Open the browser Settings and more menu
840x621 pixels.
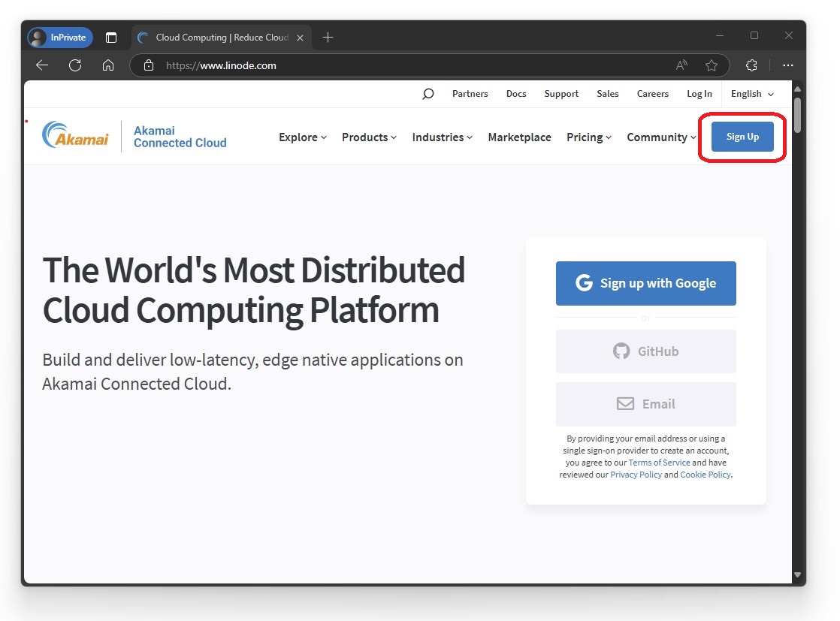(x=787, y=65)
